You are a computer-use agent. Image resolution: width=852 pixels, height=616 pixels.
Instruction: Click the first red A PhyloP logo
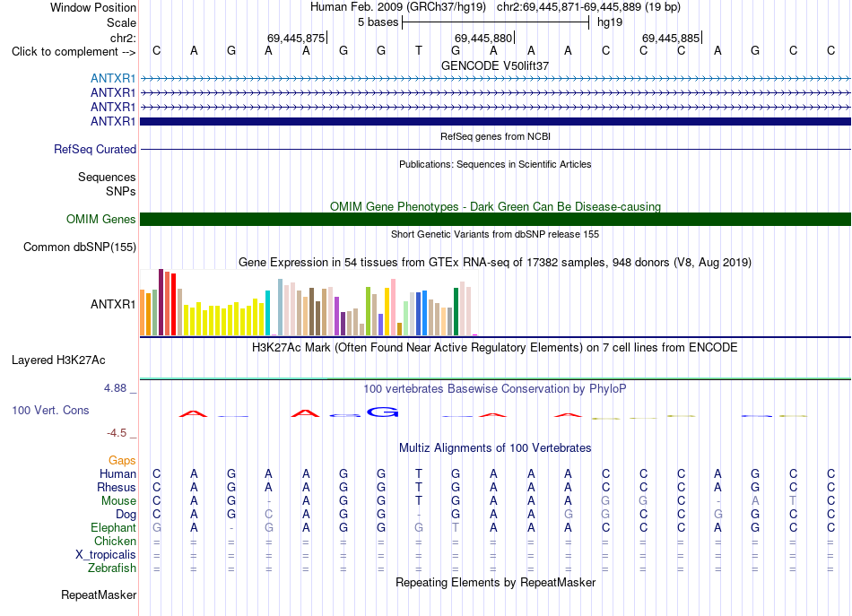[193, 414]
